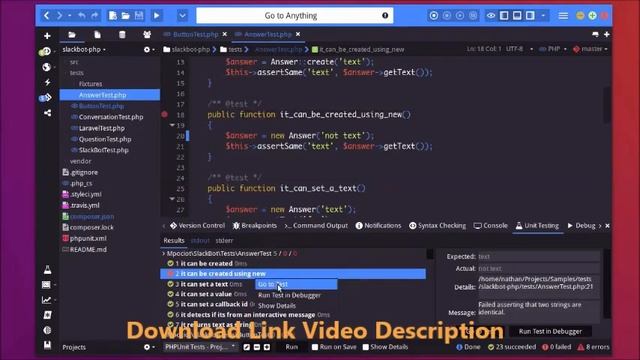Click the share icon in left sidebar
The height and width of the screenshot is (360, 640).
click(x=47, y=113)
